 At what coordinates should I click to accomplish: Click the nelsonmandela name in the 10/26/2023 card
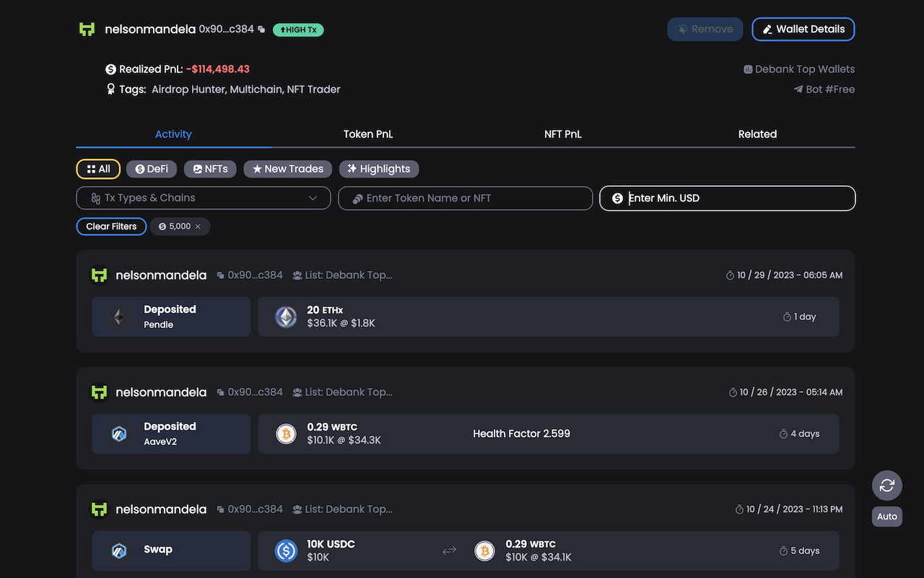pos(161,392)
